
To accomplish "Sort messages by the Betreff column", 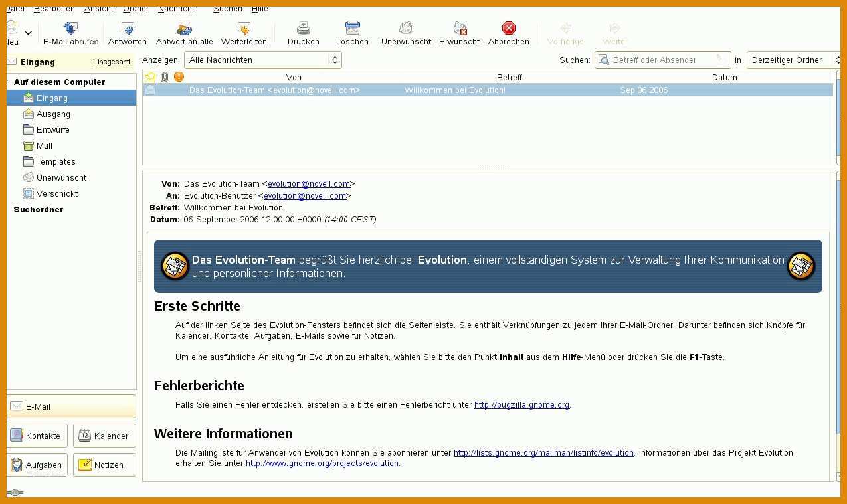I will pyautogui.click(x=510, y=77).
